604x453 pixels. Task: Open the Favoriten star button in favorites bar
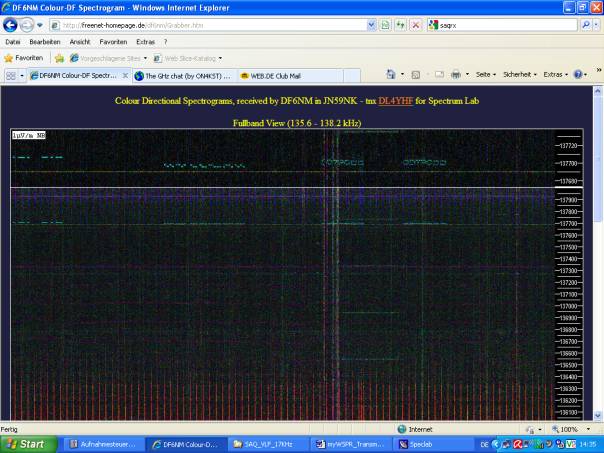(23, 58)
